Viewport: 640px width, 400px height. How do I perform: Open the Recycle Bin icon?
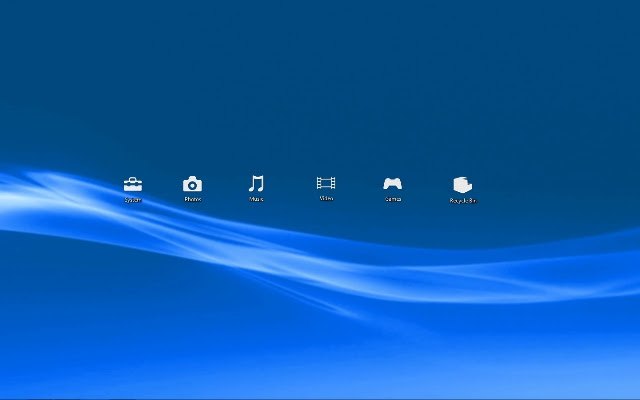point(463,185)
